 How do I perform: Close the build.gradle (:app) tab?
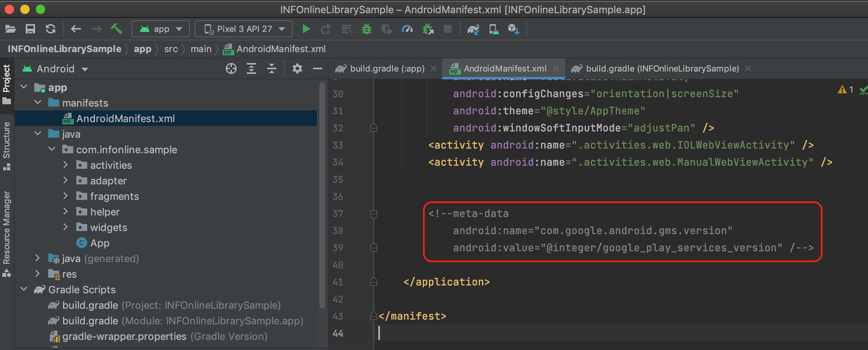[x=434, y=69]
